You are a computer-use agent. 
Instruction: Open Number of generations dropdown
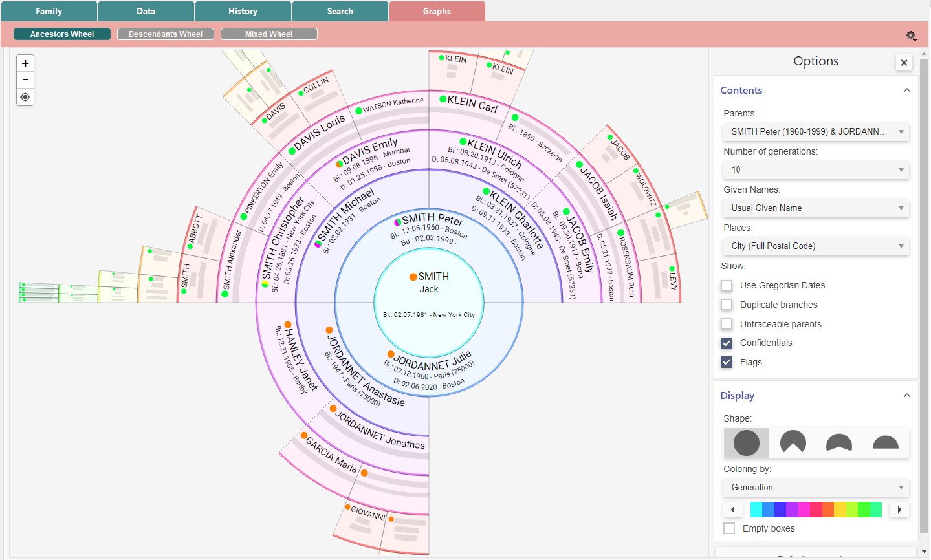(x=816, y=169)
